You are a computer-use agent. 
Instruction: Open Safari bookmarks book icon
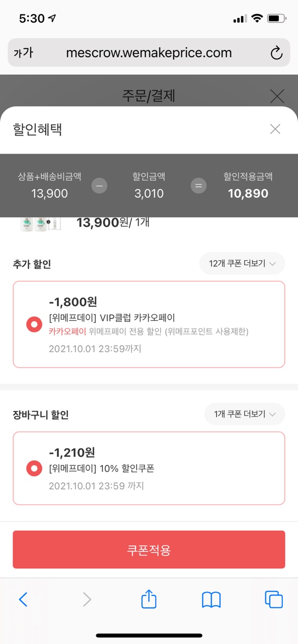click(x=211, y=599)
